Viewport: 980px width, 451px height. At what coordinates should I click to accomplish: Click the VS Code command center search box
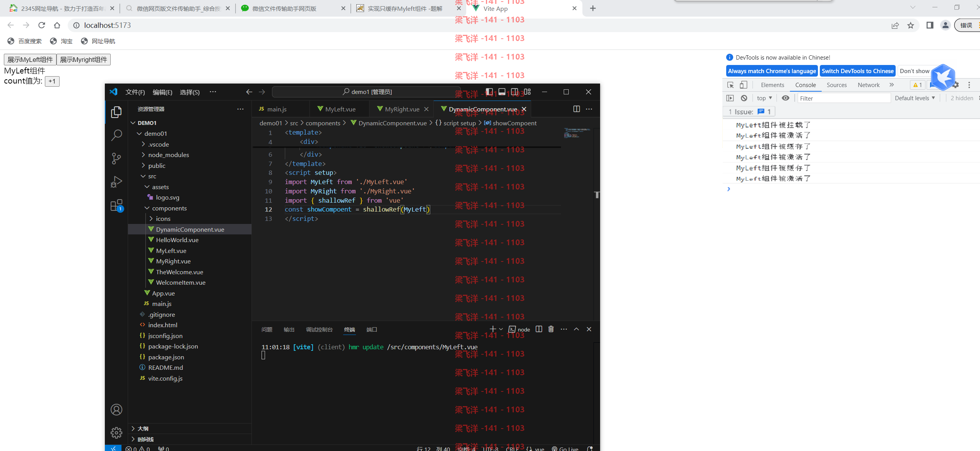(367, 92)
